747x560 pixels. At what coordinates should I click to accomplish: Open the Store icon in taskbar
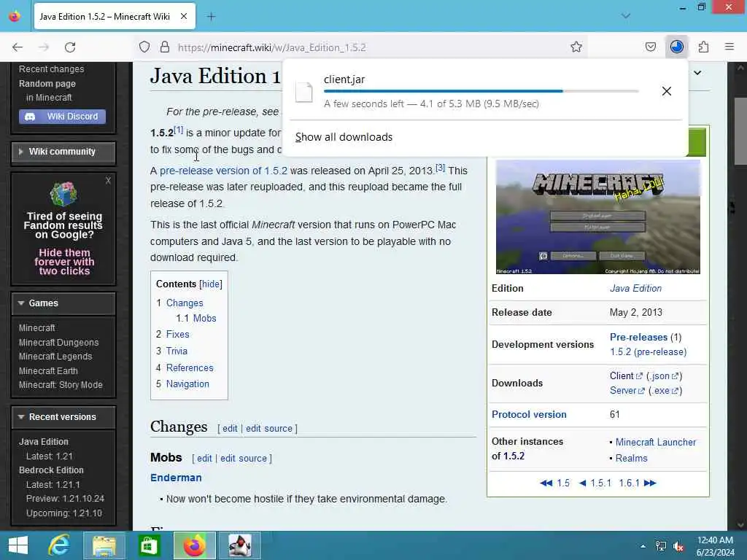pos(149,545)
